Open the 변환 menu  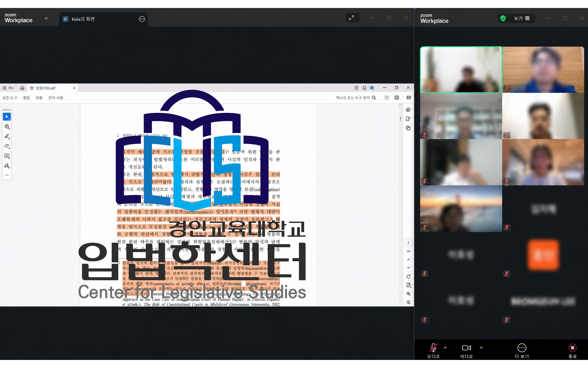coord(39,98)
